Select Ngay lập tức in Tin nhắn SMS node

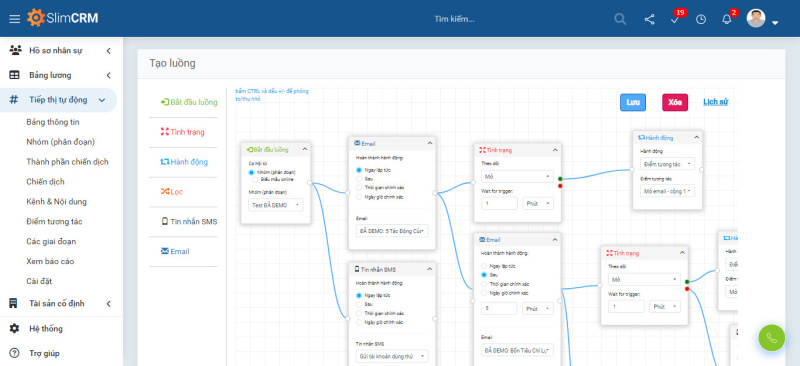click(x=359, y=295)
